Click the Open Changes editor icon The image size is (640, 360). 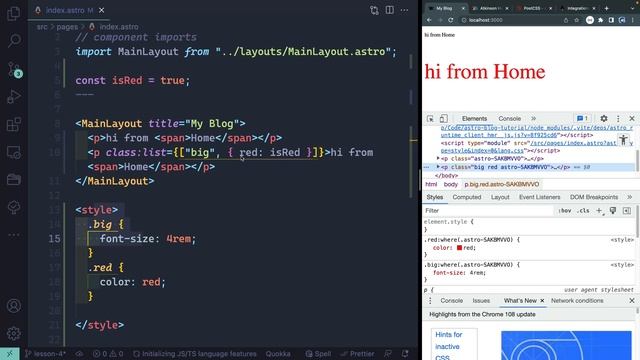click(x=374, y=10)
